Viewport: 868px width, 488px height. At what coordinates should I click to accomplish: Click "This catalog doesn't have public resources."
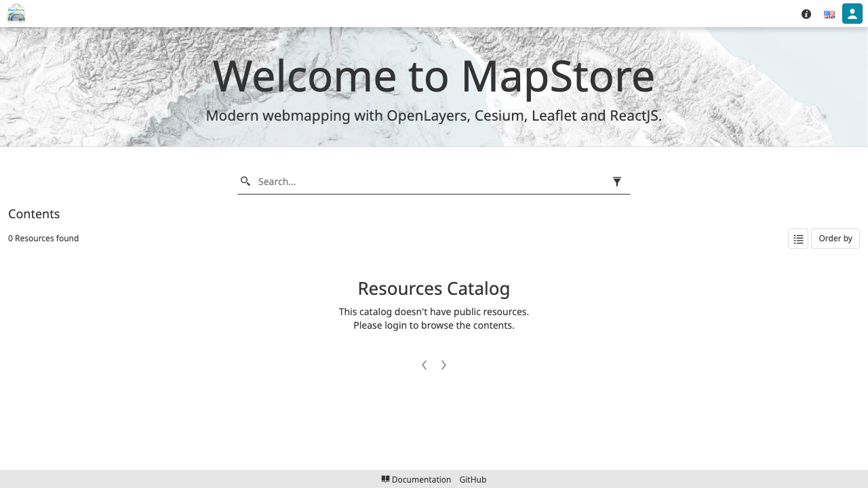pyautogui.click(x=434, y=312)
